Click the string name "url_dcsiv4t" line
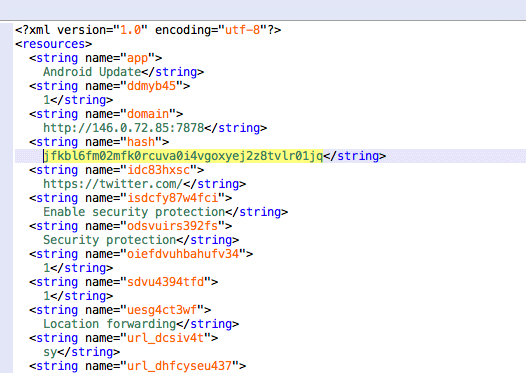This screenshot has width=526, height=373. [123, 338]
